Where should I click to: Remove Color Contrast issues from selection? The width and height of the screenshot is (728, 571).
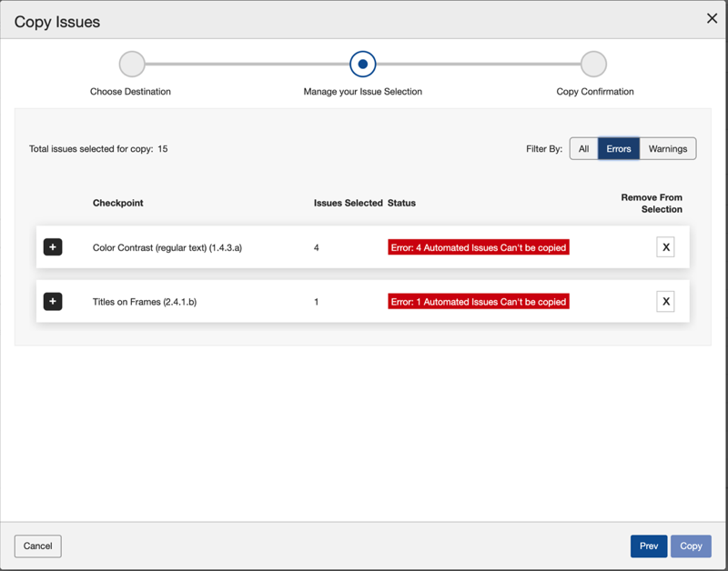click(665, 247)
